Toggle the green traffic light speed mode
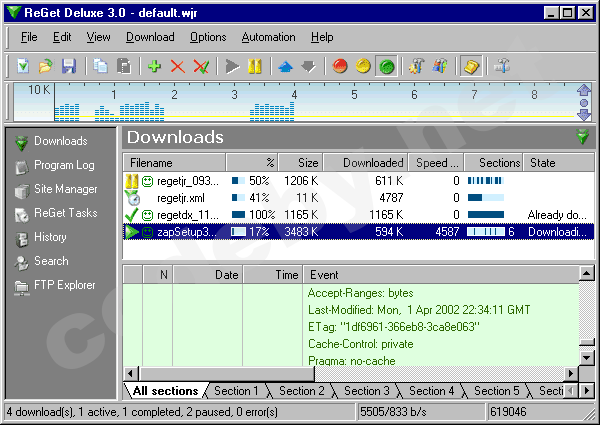600x425 pixels. click(x=386, y=66)
